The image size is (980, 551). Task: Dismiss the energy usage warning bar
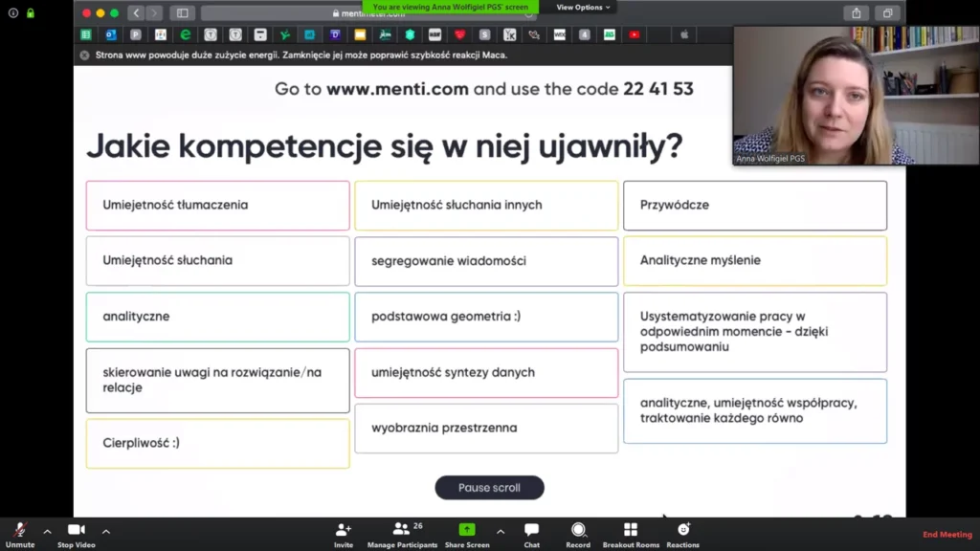[84, 55]
